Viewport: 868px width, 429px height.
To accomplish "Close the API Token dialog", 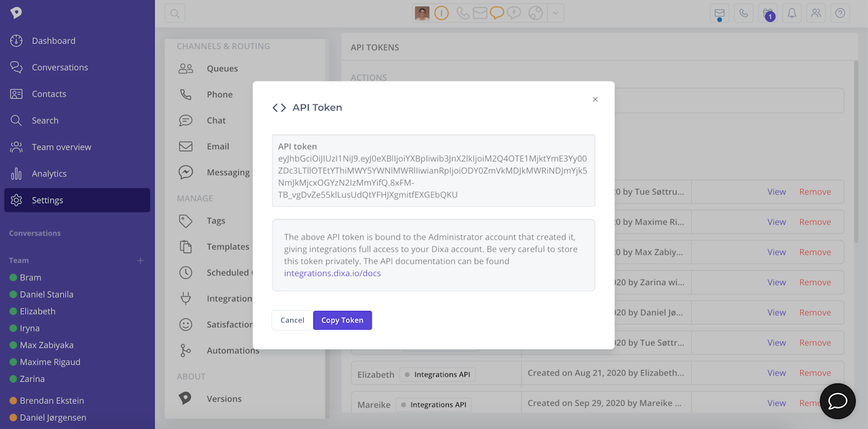I will [x=595, y=99].
